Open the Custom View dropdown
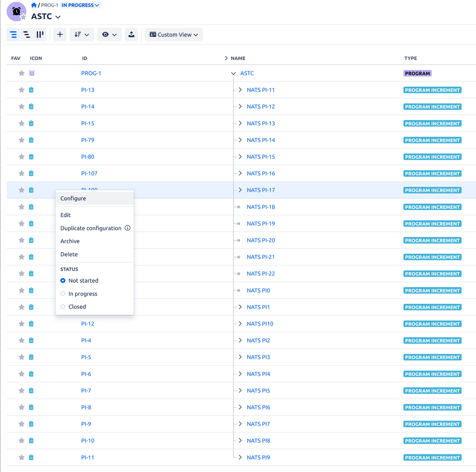The image size is (476, 472). click(x=173, y=35)
